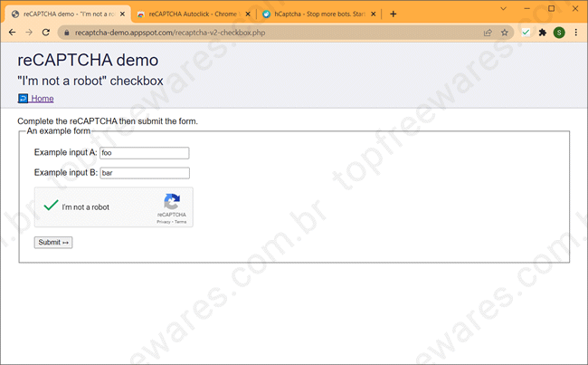Click the share page icon in address bar
Image resolution: width=588 pixels, height=365 pixels.
488,32
